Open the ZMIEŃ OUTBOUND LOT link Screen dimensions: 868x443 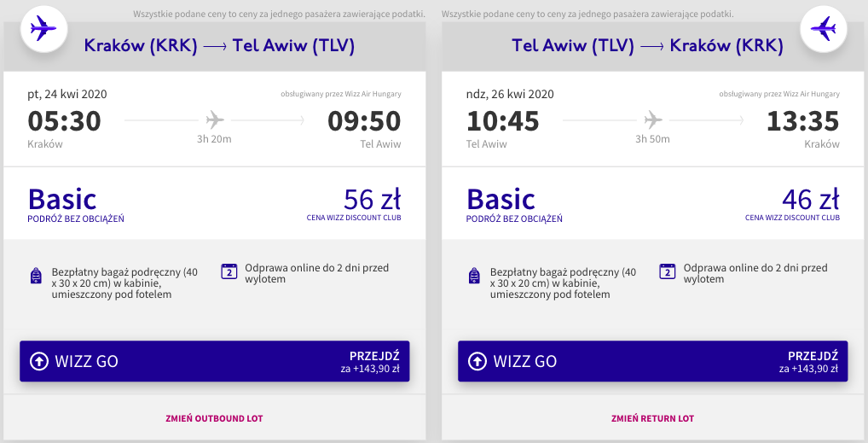tap(214, 418)
